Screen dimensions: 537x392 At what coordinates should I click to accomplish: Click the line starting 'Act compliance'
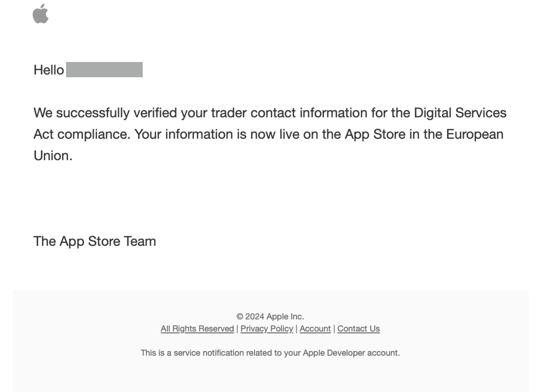(268, 134)
